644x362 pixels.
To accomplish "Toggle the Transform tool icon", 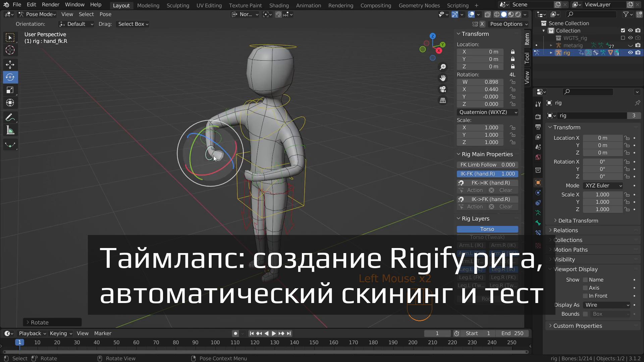I will coord(10,103).
